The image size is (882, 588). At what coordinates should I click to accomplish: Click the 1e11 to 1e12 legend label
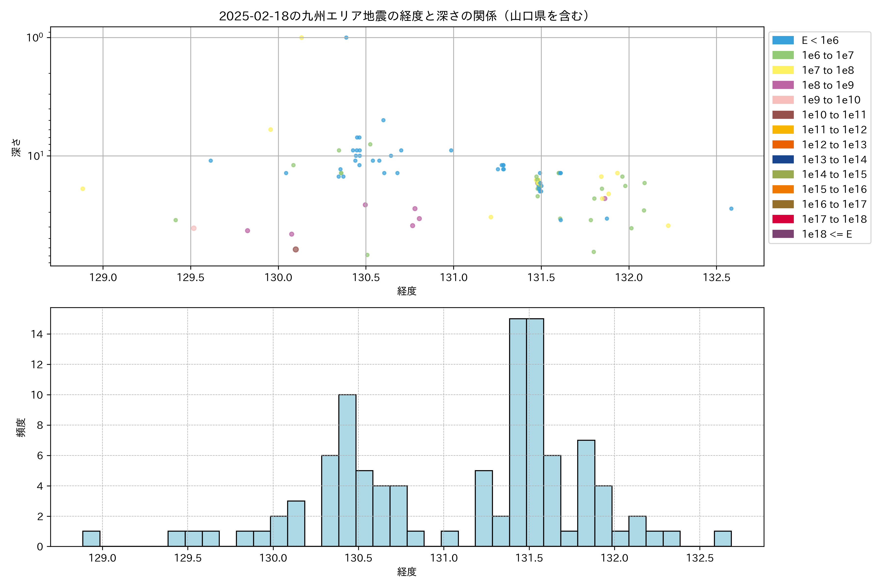(834, 130)
